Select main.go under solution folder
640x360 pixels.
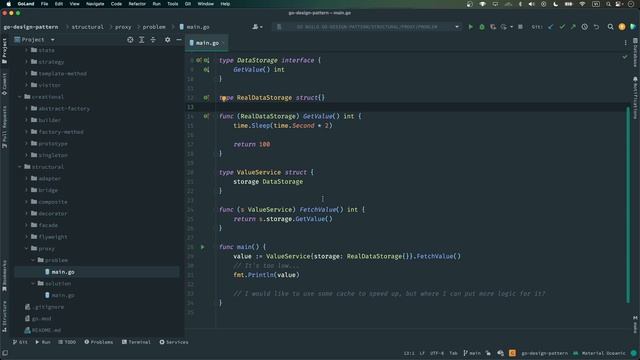click(x=60, y=295)
